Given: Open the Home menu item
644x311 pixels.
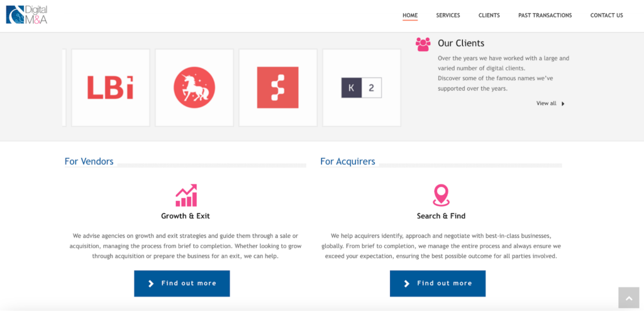Looking at the screenshot, I should (410, 16).
